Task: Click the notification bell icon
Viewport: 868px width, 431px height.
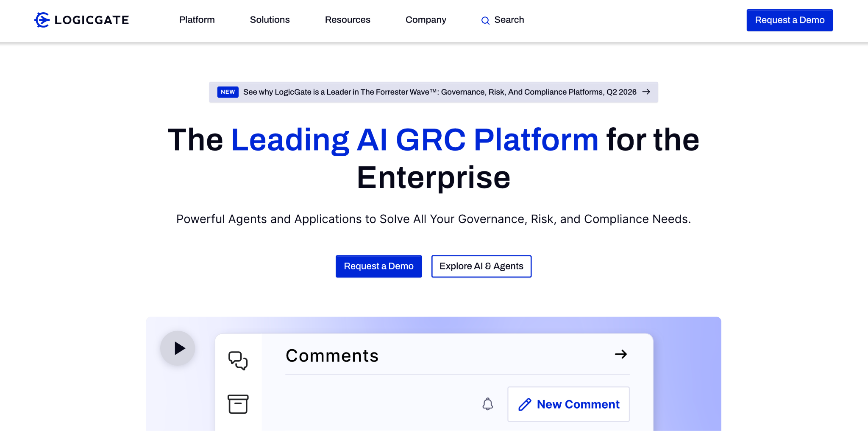Action: pyautogui.click(x=488, y=404)
